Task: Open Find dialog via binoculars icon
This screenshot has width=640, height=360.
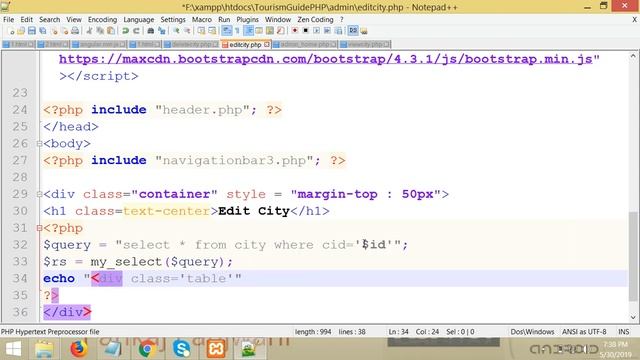Action: (151, 31)
